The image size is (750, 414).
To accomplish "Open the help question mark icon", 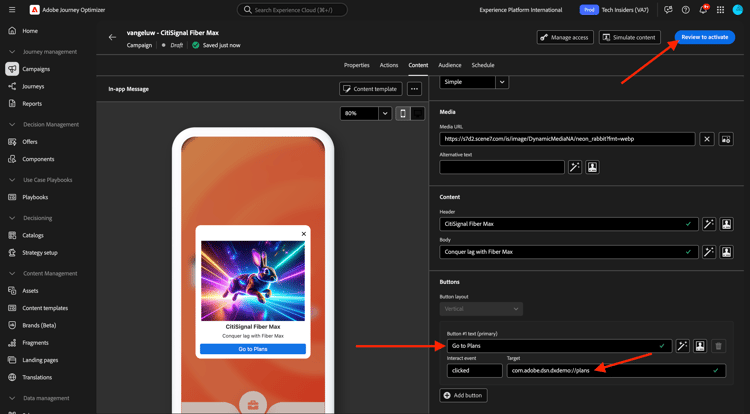I will (x=685, y=10).
